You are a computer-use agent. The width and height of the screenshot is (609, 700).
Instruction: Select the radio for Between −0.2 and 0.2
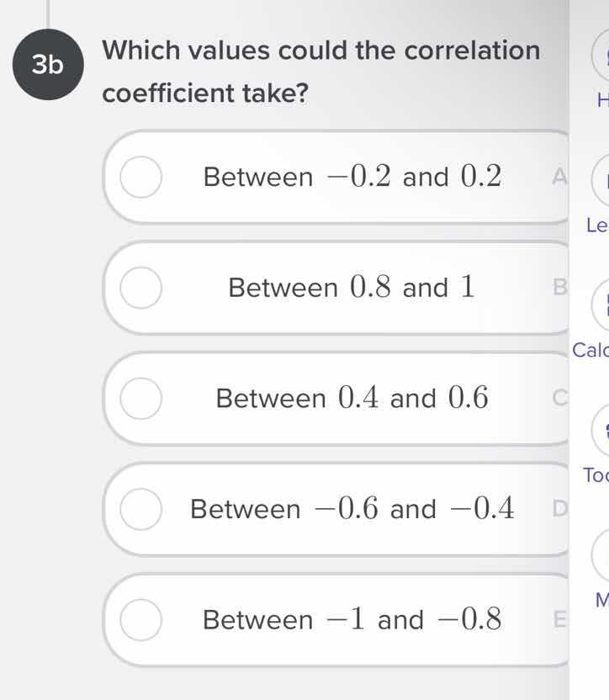140,178
